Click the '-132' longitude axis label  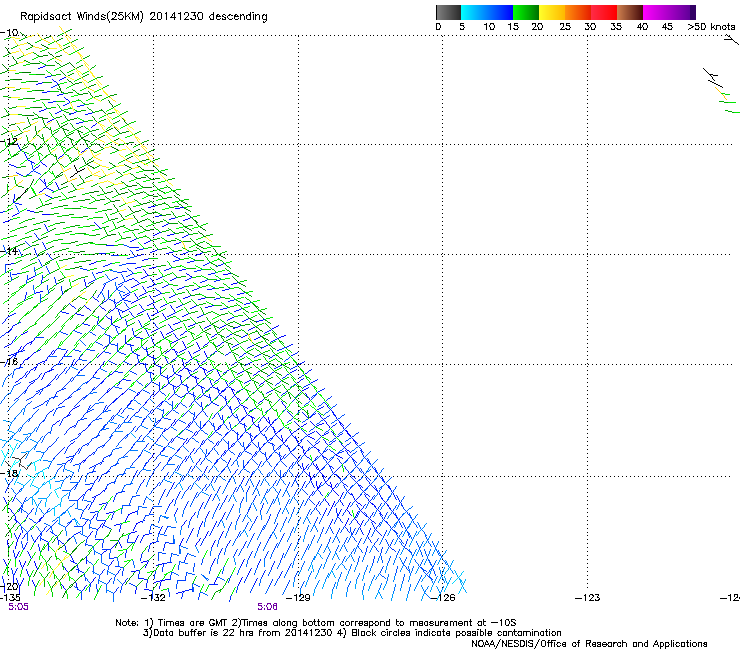tap(153, 598)
